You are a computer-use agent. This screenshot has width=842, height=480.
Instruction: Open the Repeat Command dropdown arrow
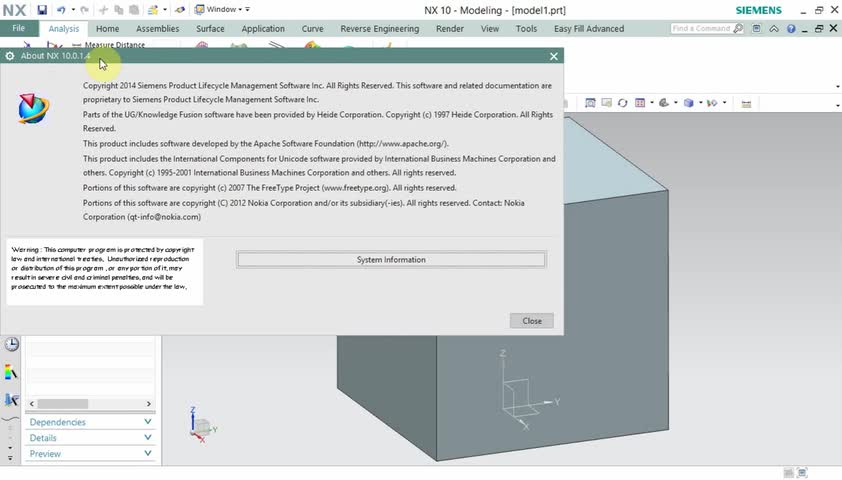pos(164,10)
